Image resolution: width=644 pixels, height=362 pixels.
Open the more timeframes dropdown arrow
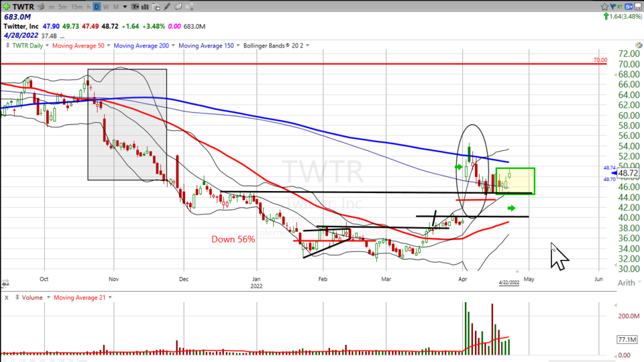[x=125, y=7]
